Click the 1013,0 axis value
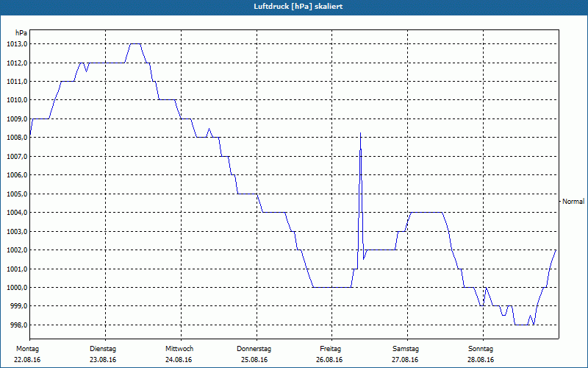This screenshot has height=368, width=588. click(x=17, y=44)
